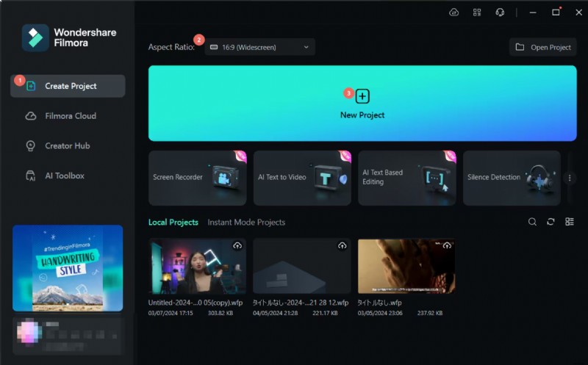
Task: Click the Wondershare Filmora logo
Action: pos(35,37)
